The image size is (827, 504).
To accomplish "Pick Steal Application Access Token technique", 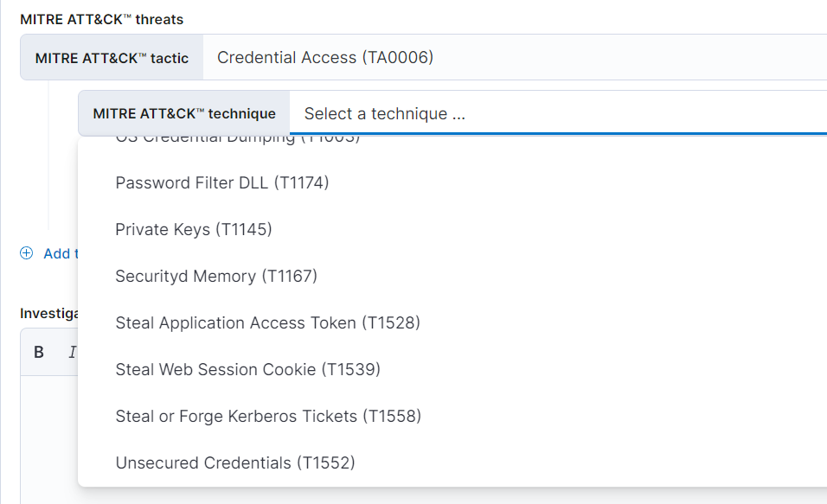I will [x=268, y=322].
